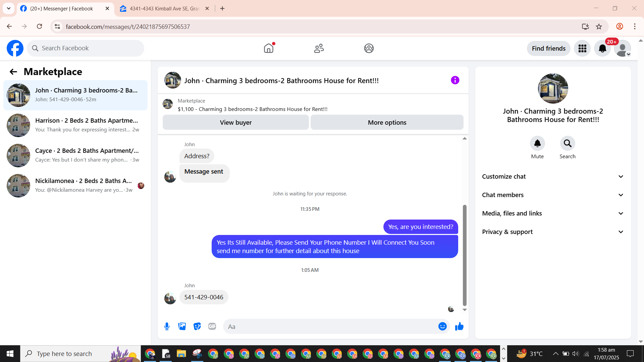The image size is (644, 362).
Task: Open File Explorer from taskbar
Action: [181, 354]
